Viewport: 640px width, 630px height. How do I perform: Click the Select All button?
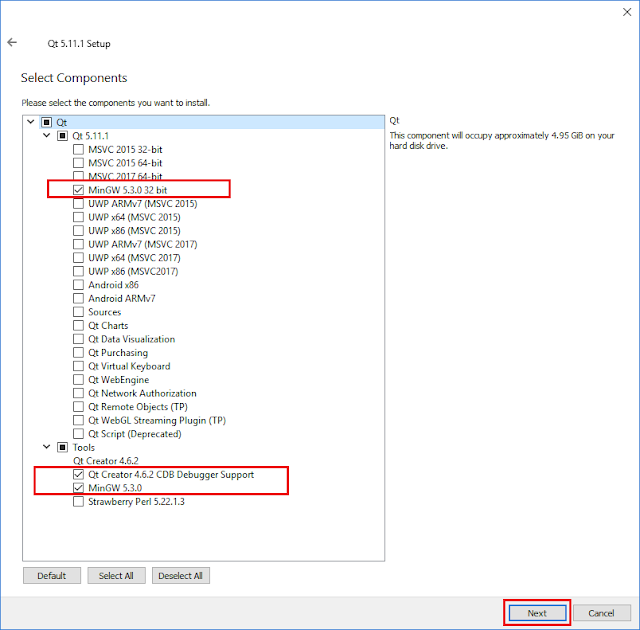coord(116,575)
